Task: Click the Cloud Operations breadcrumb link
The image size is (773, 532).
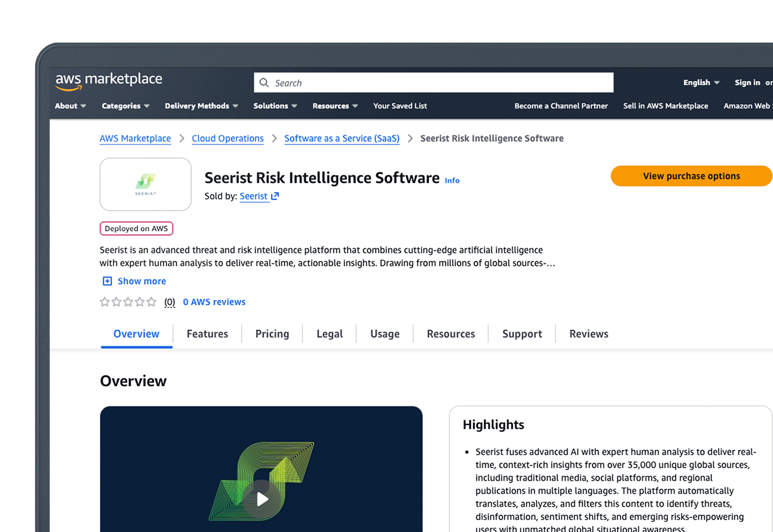Action: coord(227,138)
